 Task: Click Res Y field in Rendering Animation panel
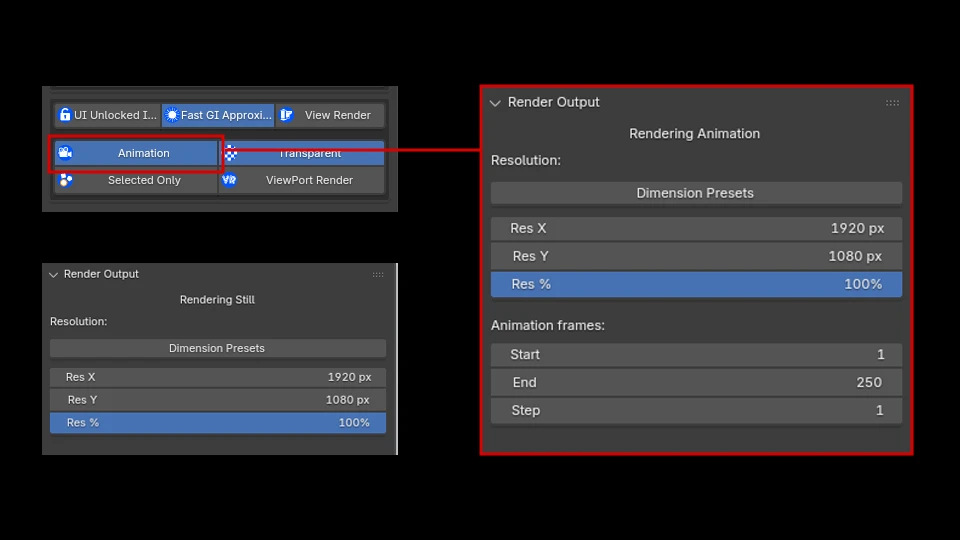(696, 257)
